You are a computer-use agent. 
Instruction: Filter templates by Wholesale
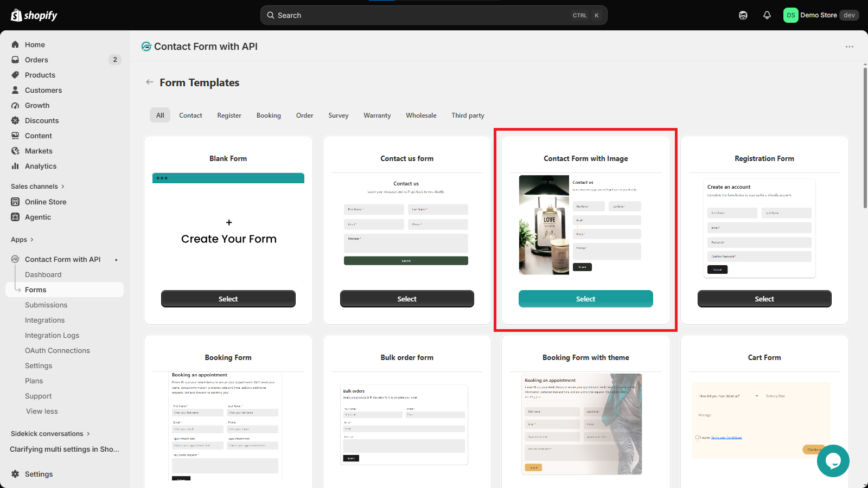421,115
